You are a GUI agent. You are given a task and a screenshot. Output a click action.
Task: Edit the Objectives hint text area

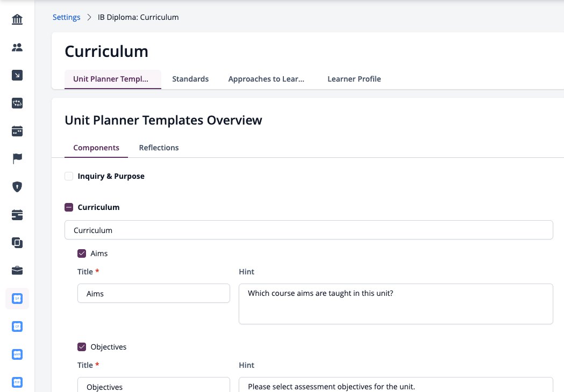coord(396,385)
